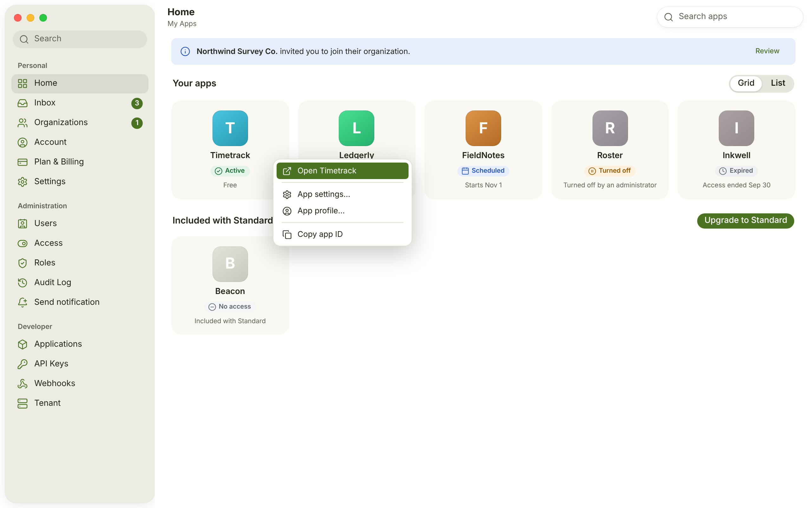Click the Inkwell app icon
The height and width of the screenshot is (508, 812).
click(736, 128)
